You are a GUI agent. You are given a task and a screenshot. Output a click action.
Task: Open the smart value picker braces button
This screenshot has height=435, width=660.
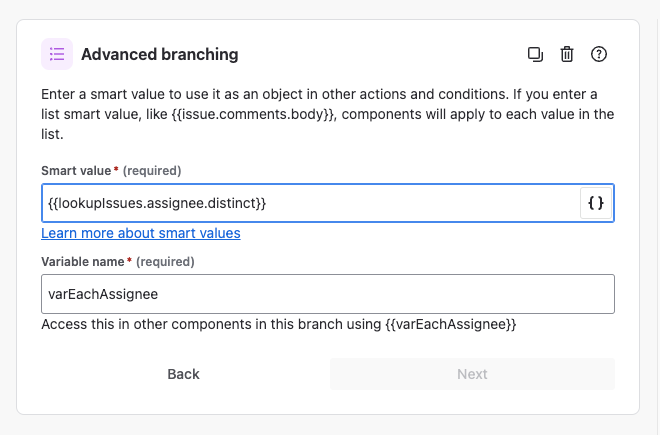[596, 203]
